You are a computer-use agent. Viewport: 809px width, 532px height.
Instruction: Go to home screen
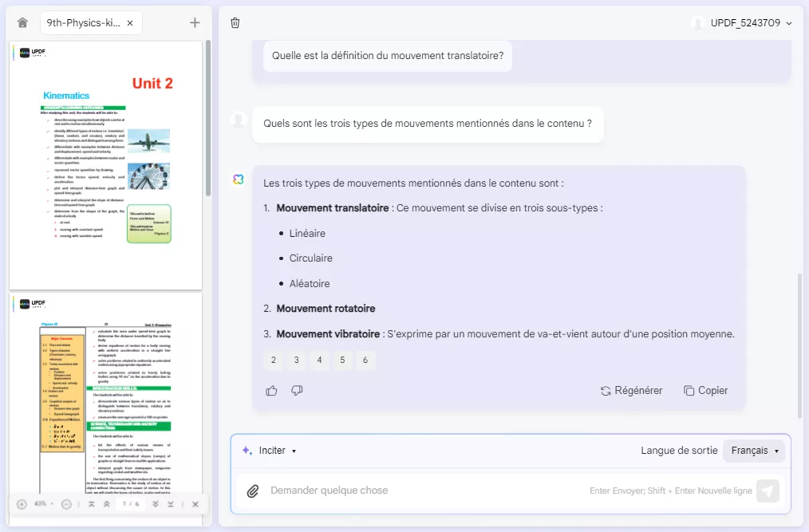pyautogui.click(x=22, y=22)
